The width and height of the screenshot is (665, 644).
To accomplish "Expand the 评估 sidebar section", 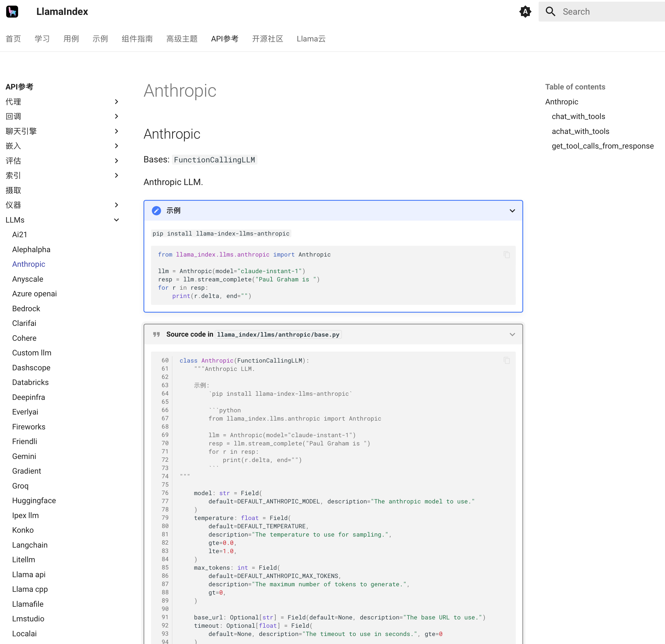I will 116,160.
